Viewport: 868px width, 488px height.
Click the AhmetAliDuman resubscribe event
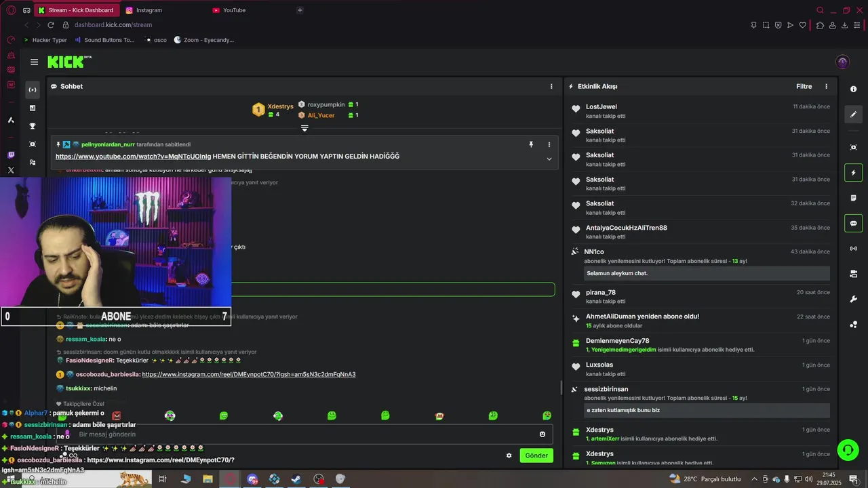coord(701,321)
